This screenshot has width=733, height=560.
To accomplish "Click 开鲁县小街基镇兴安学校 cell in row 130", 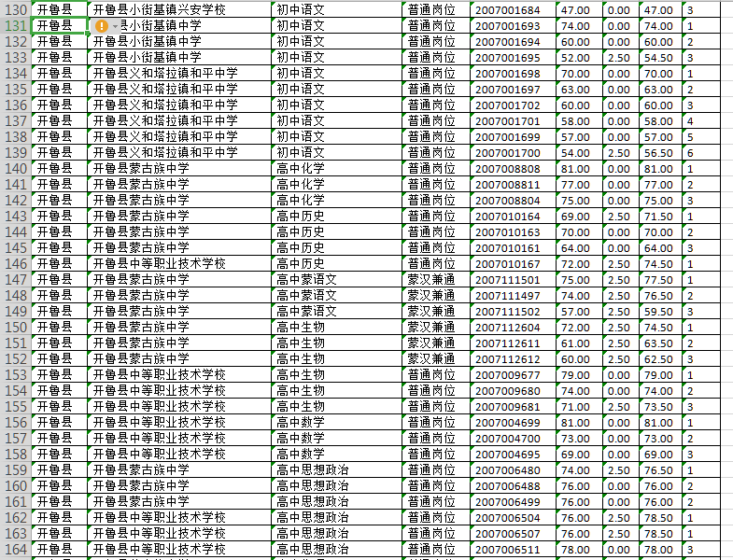I will (179, 10).
